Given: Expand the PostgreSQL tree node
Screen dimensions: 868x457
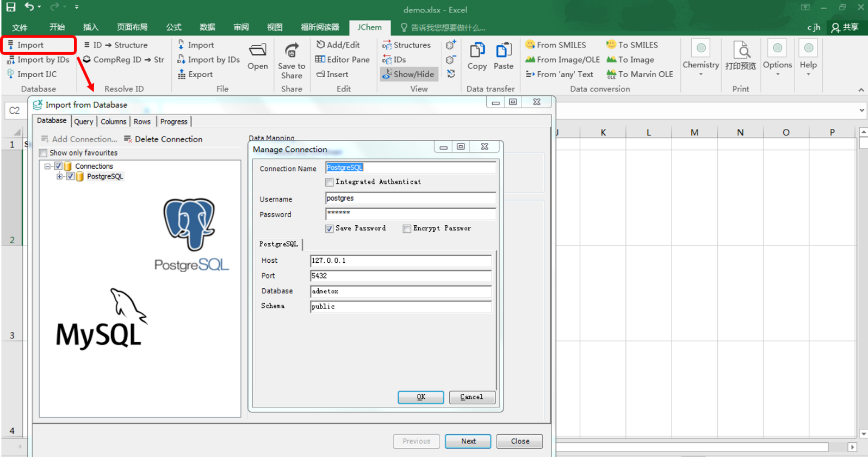Looking at the screenshot, I should coord(60,176).
